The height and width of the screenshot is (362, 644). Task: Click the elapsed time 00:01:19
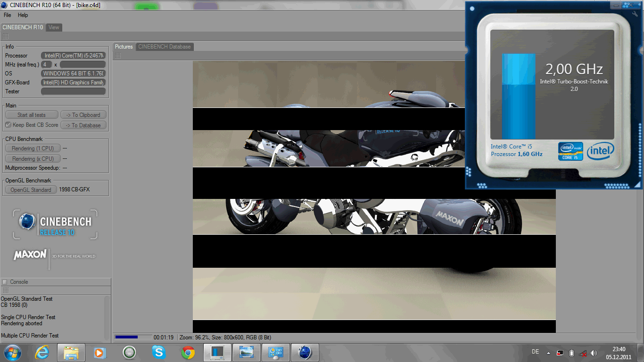(x=164, y=337)
